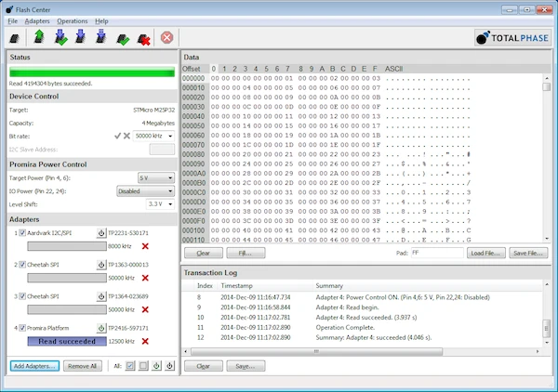Viewport: 558px width, 392px height.
Task: Click the Data panel vertical scrollbar thumb
Action: 547,86
